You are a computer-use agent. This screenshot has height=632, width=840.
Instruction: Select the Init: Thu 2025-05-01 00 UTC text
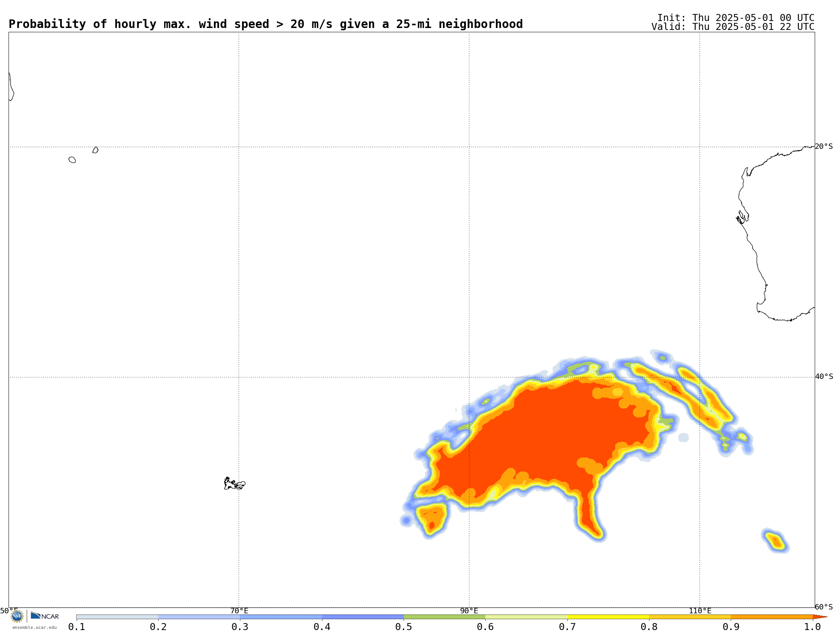[x=736, y=18]
